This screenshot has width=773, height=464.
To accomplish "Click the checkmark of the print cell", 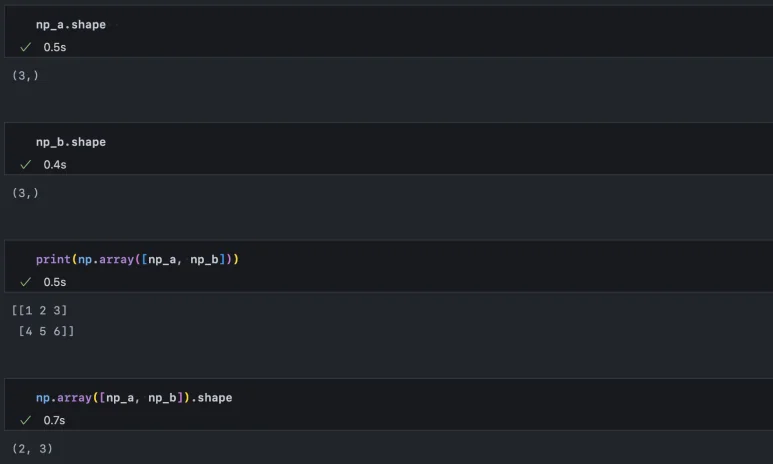I will coord(26,282).
